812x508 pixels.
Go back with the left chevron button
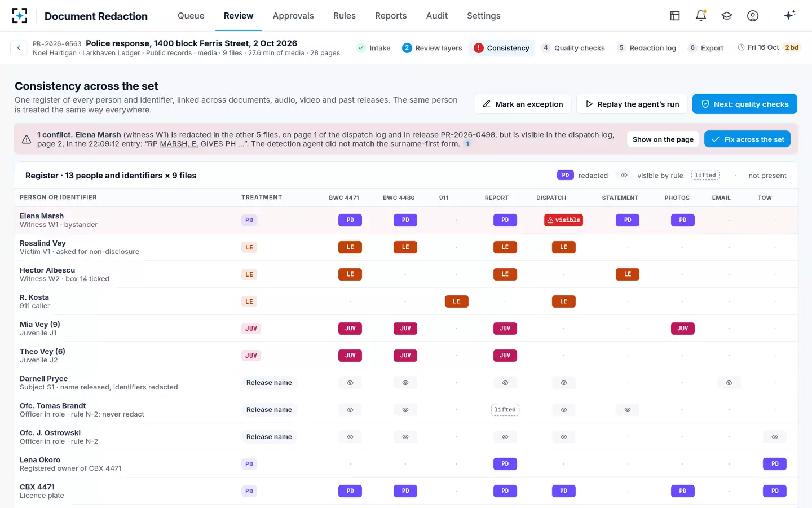(19, 48)
